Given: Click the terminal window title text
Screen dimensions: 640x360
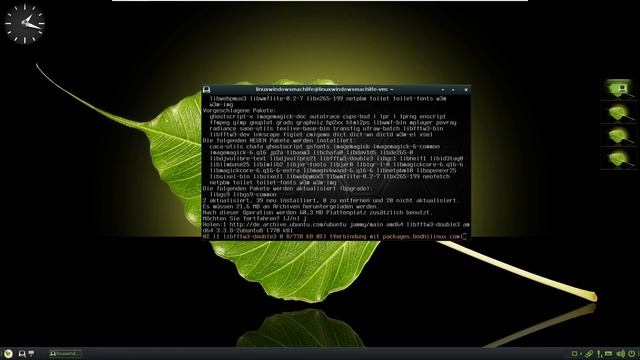Looking at the screenshot, I should [x=324, y=89].
